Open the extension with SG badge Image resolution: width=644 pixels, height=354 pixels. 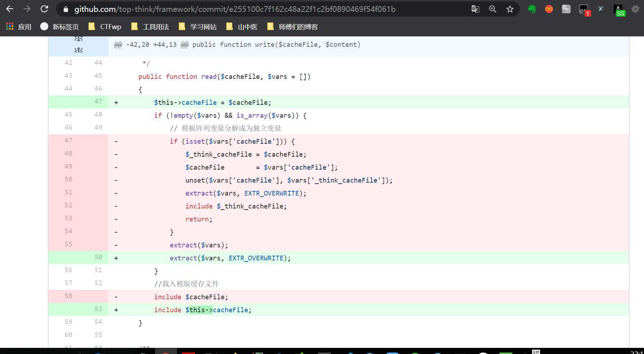click(x=619, y=10)
